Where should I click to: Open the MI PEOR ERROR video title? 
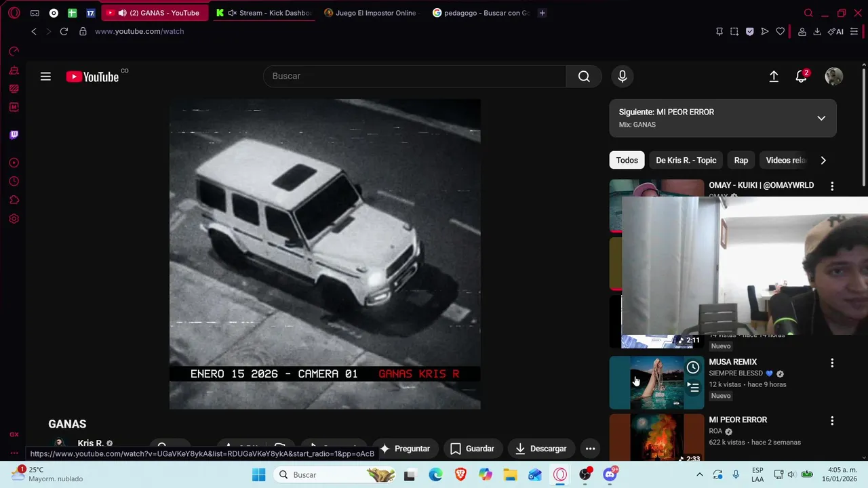pyautogui.click(x=738, y=420)
